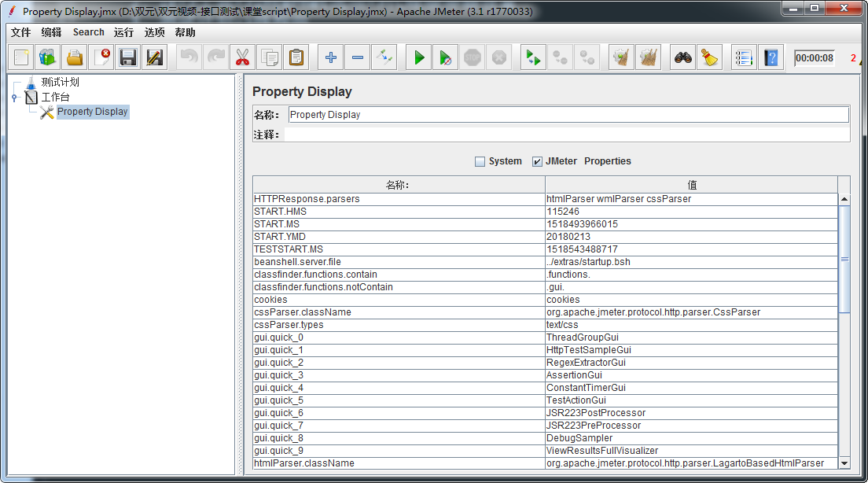Open Help with question mark icon
This screenshot has height=483, width=868.
[771, 57]
